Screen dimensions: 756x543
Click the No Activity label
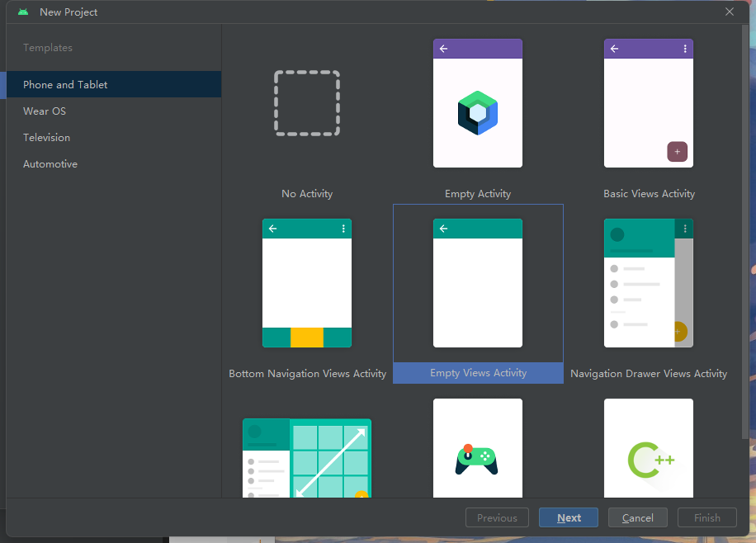(307, 194)
